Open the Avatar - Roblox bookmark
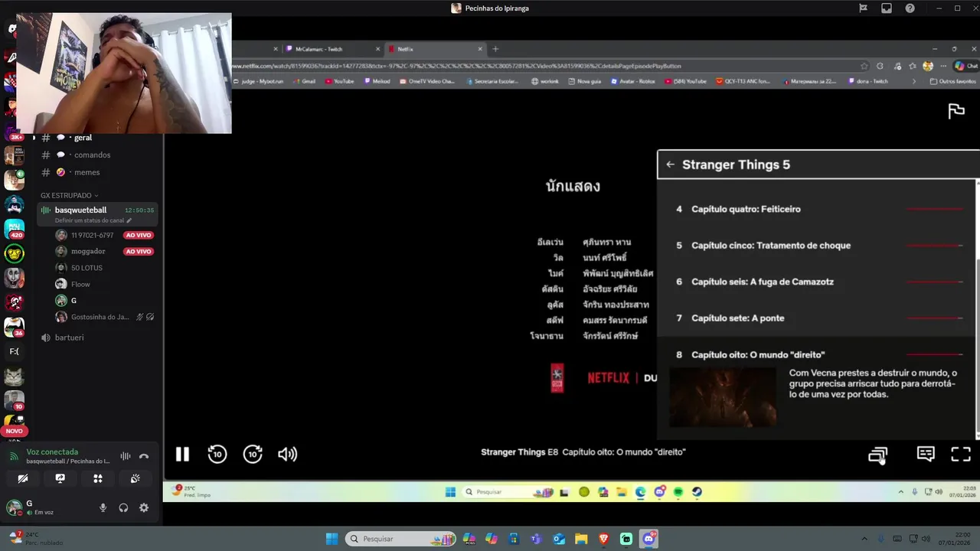The width and height of the screenshot is (980, 551). tap(635, 81)
